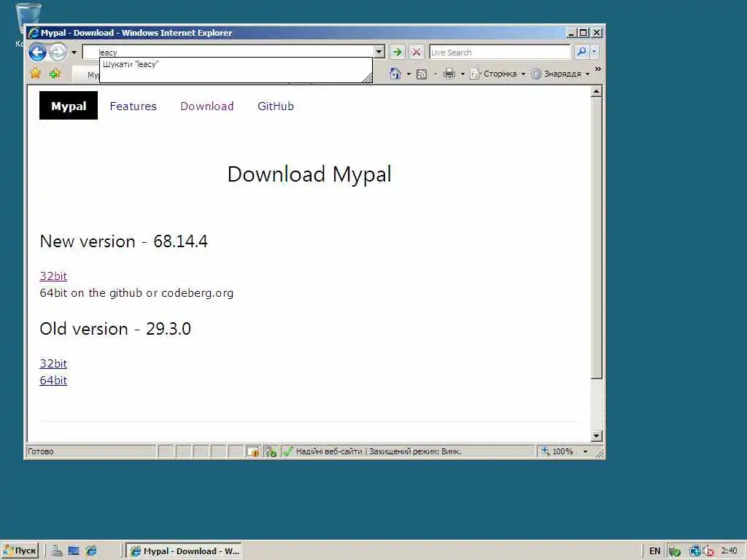Screen dimensions: 747x560
Task: Click the muted volume tray icon
Action: tap(708, 551)
